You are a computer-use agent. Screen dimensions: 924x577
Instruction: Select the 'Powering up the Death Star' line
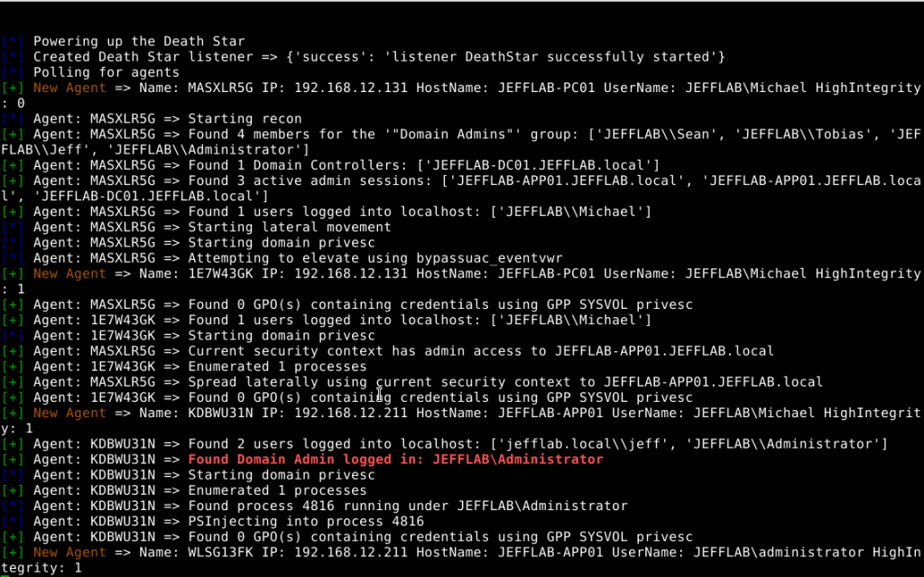138,42
